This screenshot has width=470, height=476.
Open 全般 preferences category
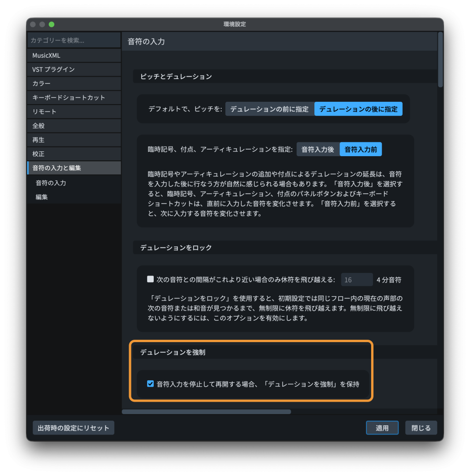[74, 126]
